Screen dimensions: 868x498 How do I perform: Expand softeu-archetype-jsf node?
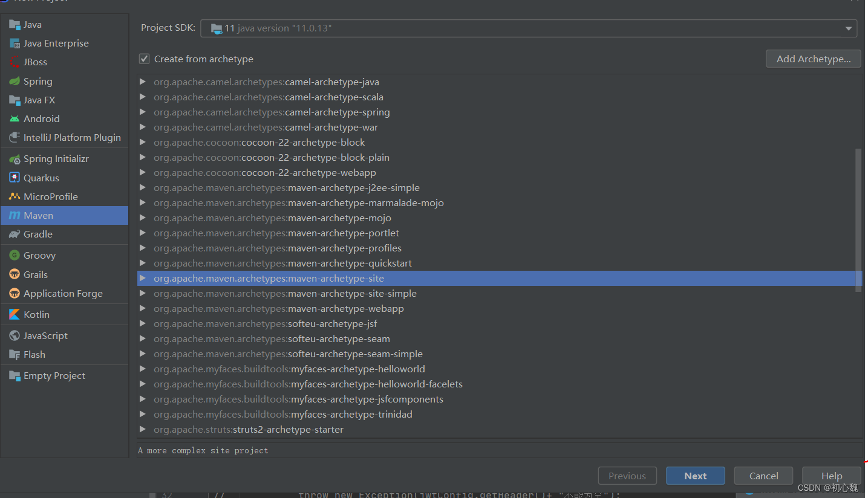click(x=143, y=323)
